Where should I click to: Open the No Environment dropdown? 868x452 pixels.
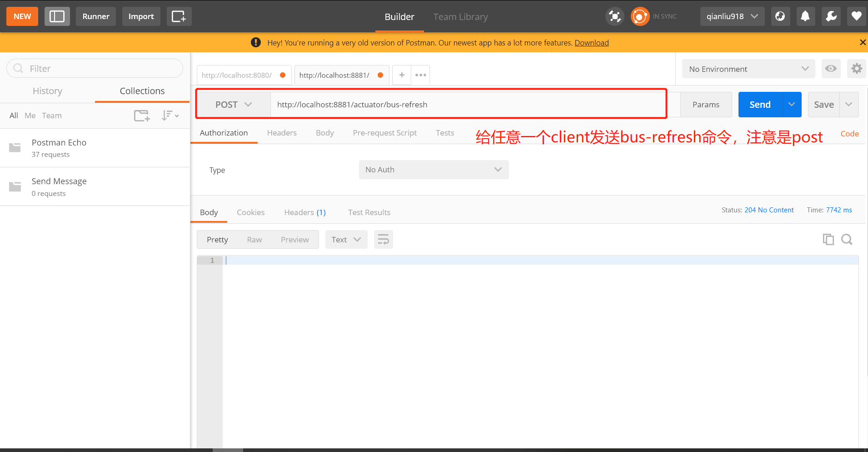748,69
